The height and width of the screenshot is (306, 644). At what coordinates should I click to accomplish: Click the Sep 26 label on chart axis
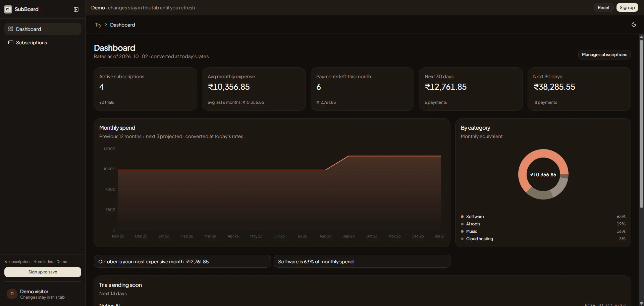coord(348,236)
